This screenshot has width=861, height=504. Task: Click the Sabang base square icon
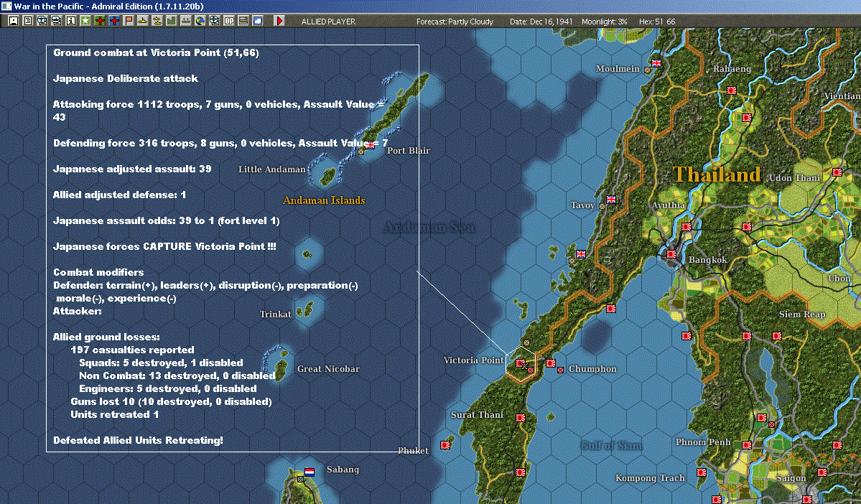coord(300,480)
